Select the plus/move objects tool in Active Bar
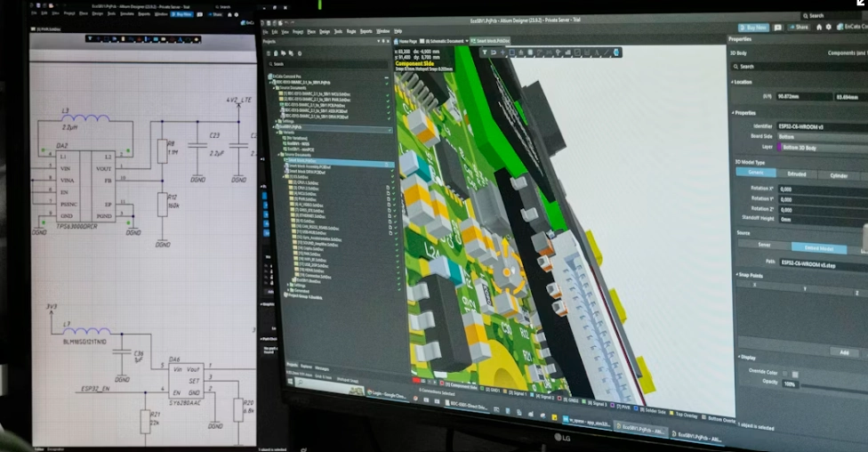 [x=502, y=52]
